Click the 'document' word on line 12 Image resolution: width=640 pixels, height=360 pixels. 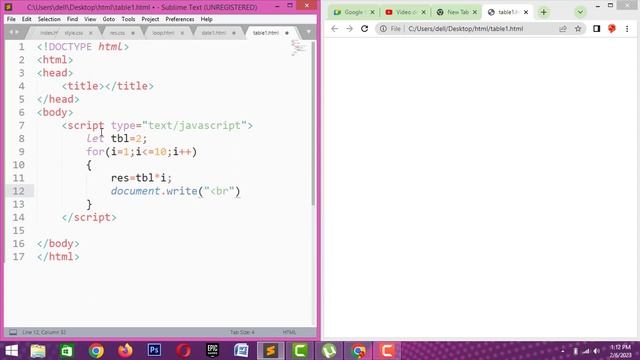click(135, 191)
